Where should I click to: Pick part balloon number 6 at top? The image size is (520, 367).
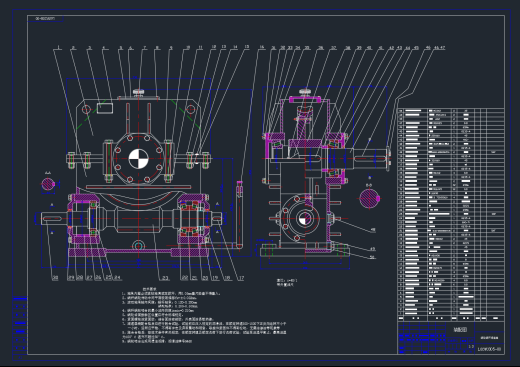pyautogui.click(x=130, y=48)
